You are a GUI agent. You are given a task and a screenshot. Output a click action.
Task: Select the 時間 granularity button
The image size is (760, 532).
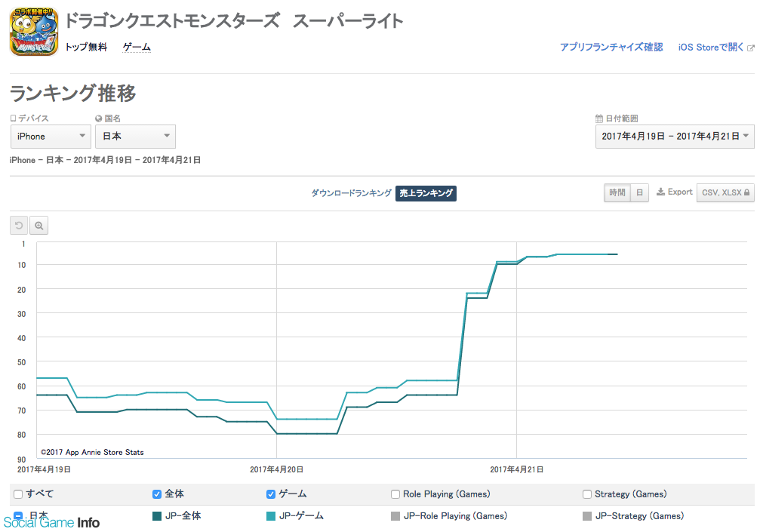[x=617, y=192]
